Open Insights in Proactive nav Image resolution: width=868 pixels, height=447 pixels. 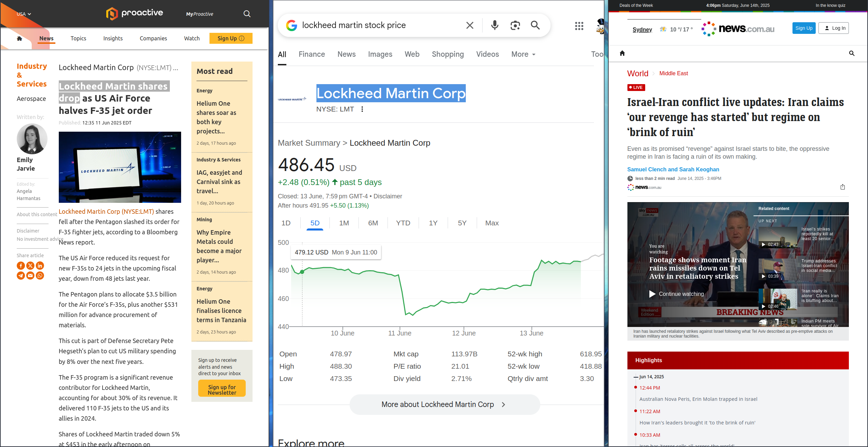pos(113,38)
